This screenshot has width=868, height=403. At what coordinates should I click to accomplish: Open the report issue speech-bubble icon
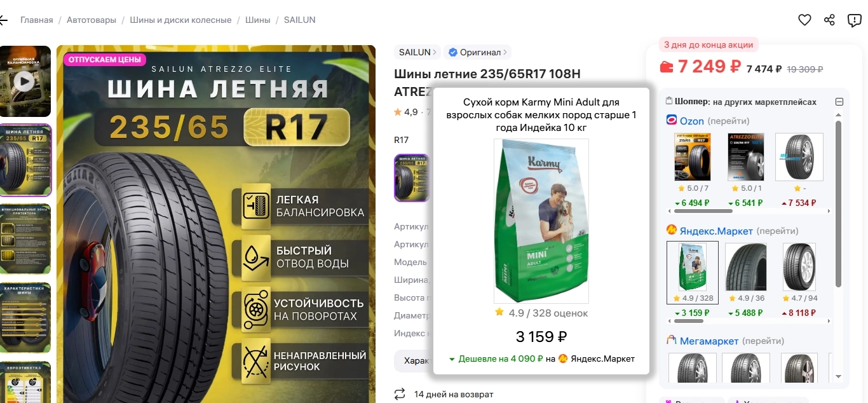[x=855, y=20]
